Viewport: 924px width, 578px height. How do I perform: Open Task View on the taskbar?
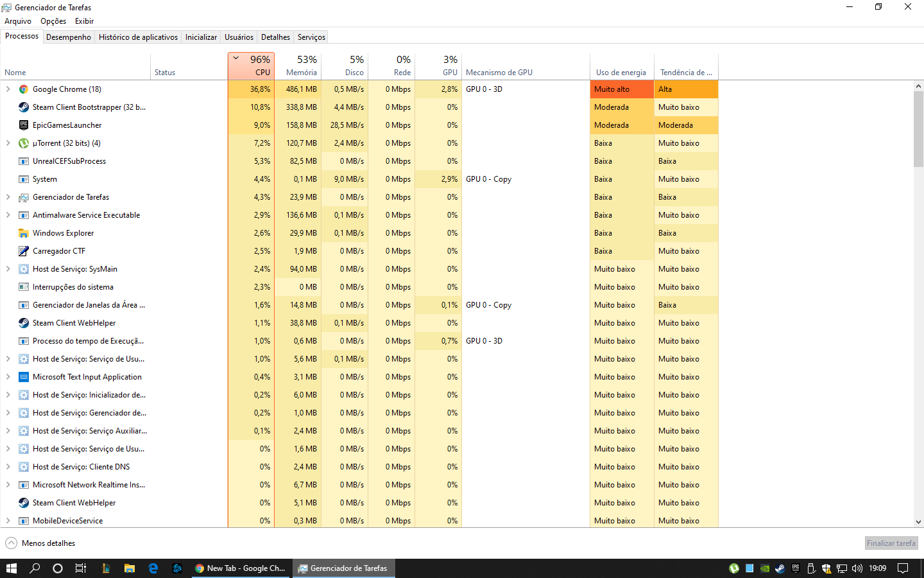coord(81,568)
